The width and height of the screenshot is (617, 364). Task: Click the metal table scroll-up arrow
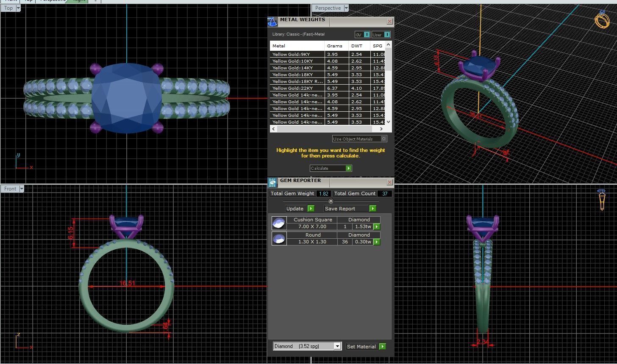389,44
